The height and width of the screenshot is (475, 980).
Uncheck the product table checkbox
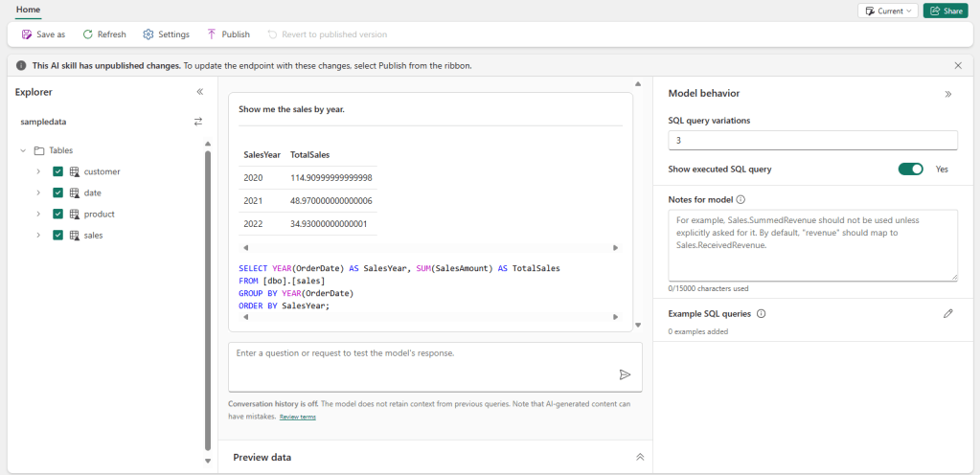pyautogui.click(x=58, y=214)
